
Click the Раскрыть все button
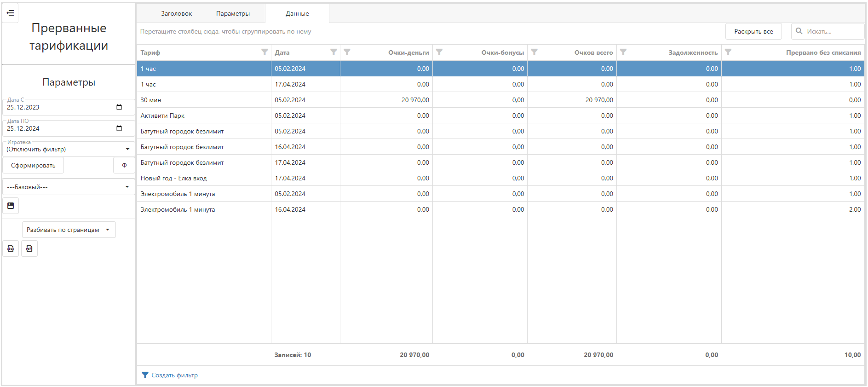pyautogui.click(x=753, y=31)
